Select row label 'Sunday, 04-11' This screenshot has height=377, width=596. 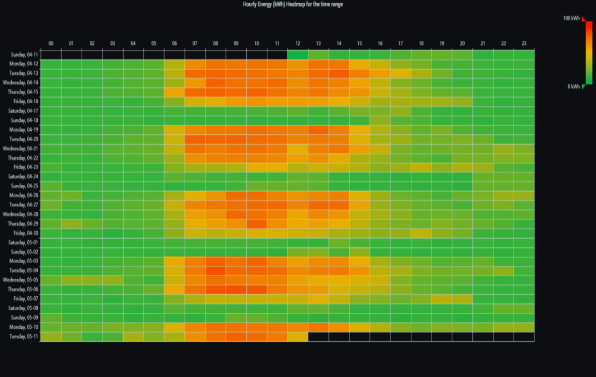tap(25, 55)
